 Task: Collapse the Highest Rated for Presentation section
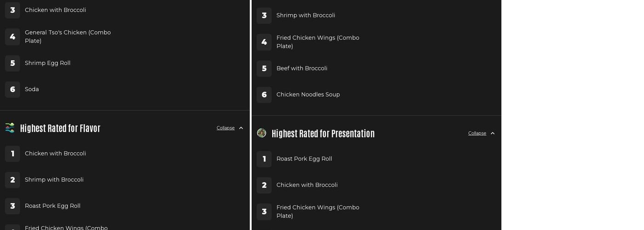(x=477, y=133)
